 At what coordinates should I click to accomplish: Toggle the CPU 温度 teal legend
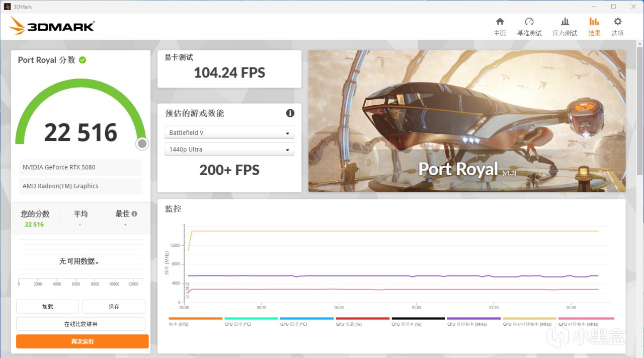point(251,321)
